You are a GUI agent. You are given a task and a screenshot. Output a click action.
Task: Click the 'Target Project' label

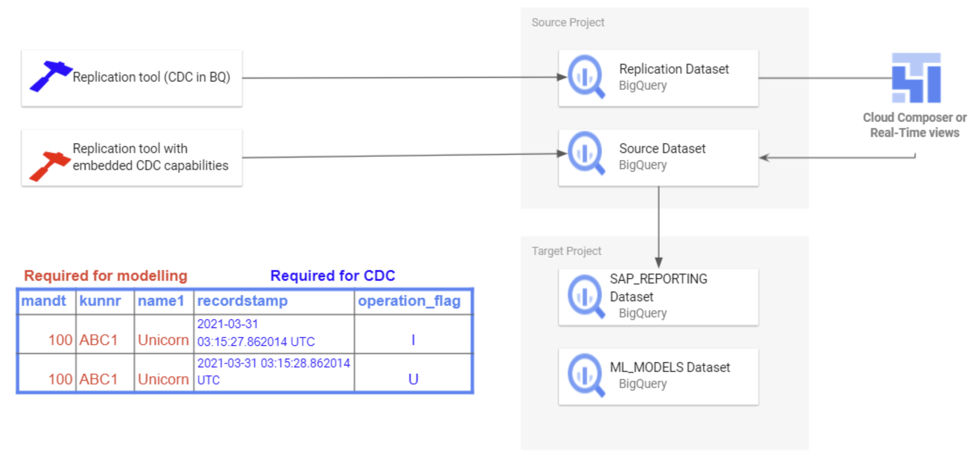pos(566,251)
